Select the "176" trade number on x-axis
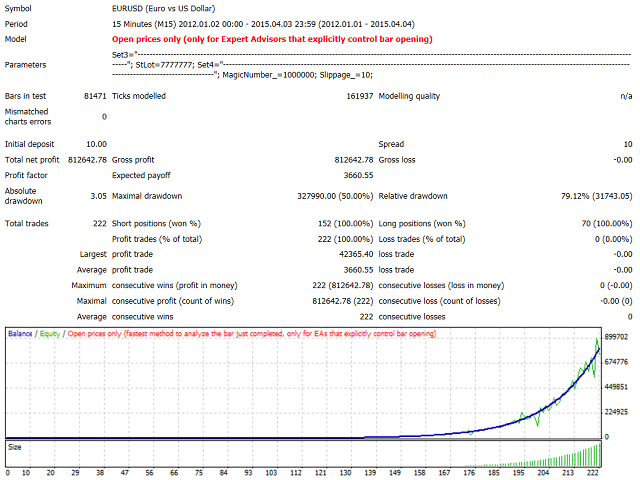 pos(469,473)
